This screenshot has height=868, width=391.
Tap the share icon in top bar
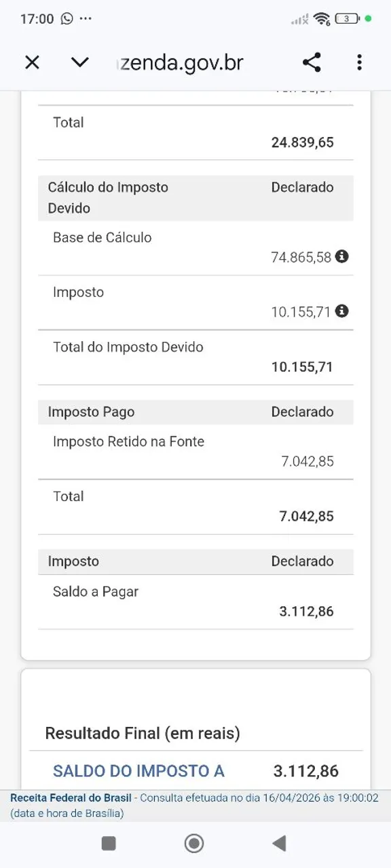pos(312,62)
